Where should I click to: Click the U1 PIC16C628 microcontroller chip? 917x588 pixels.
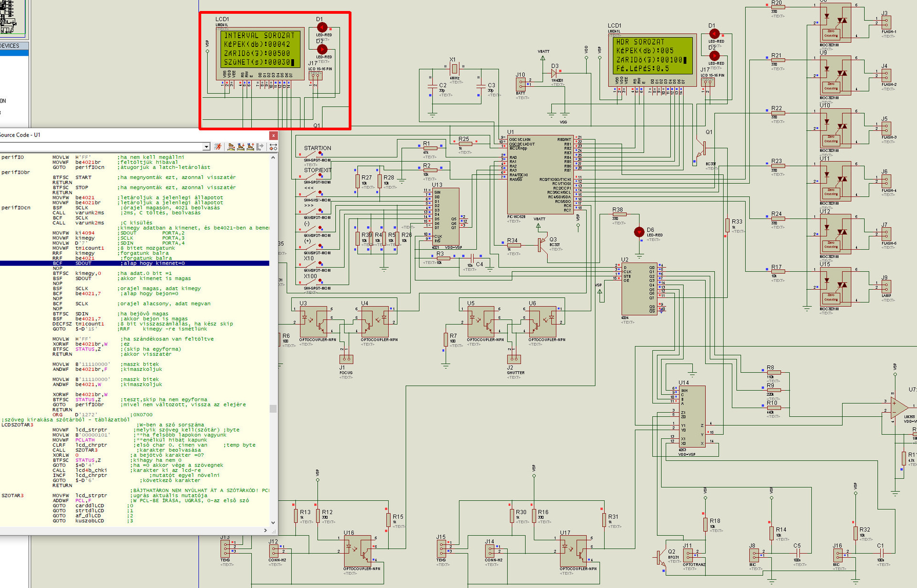540,174
